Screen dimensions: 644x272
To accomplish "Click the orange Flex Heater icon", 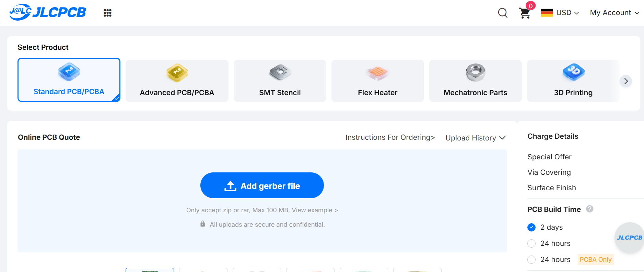I will click(378, 73).
